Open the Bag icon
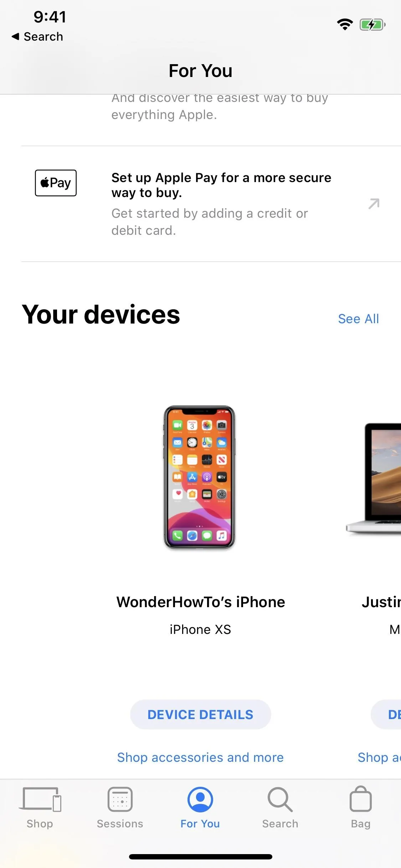This screenshot has width=401, height=868. point(361,799)
